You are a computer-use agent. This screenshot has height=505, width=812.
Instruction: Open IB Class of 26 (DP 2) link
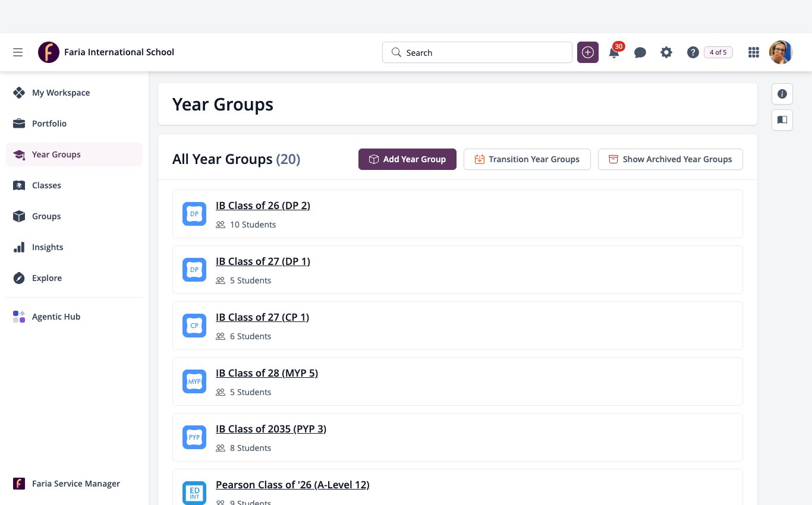pos(263,206)
